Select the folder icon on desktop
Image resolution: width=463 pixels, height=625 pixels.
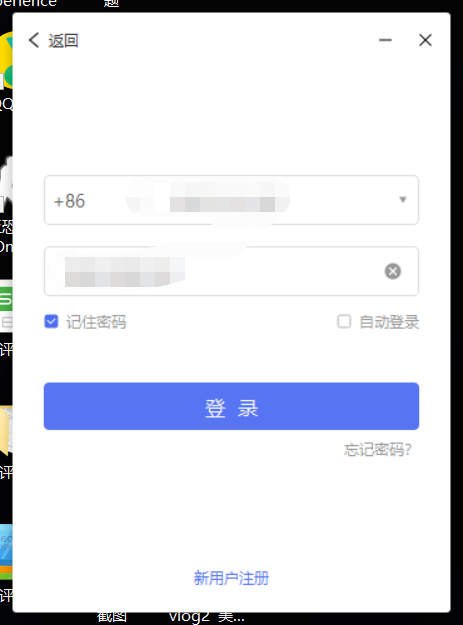pos(6,430)
